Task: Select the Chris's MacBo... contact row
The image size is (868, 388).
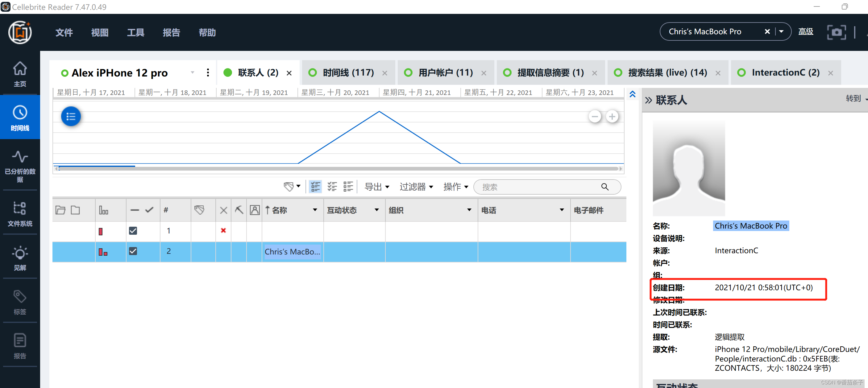Action: (x=339, y=252)
